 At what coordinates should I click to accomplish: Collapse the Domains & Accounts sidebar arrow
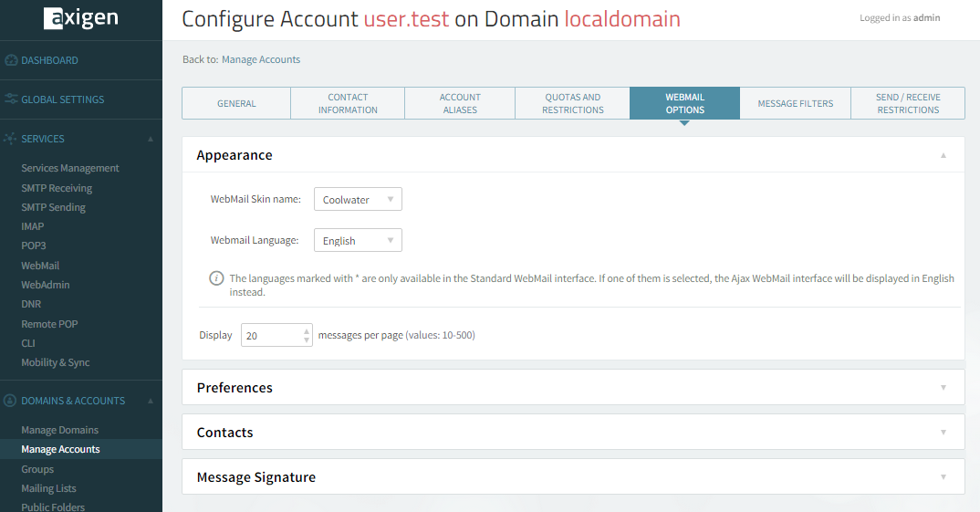pyautogui.click(x=151, y=402)
